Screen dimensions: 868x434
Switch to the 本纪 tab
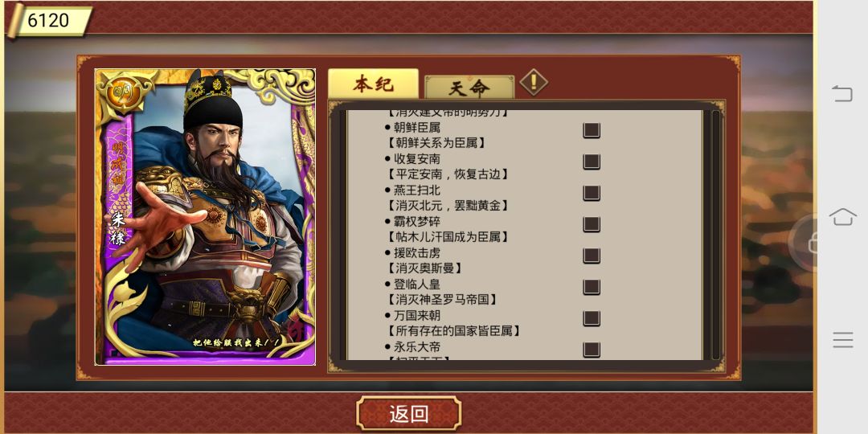click(373, 84)
